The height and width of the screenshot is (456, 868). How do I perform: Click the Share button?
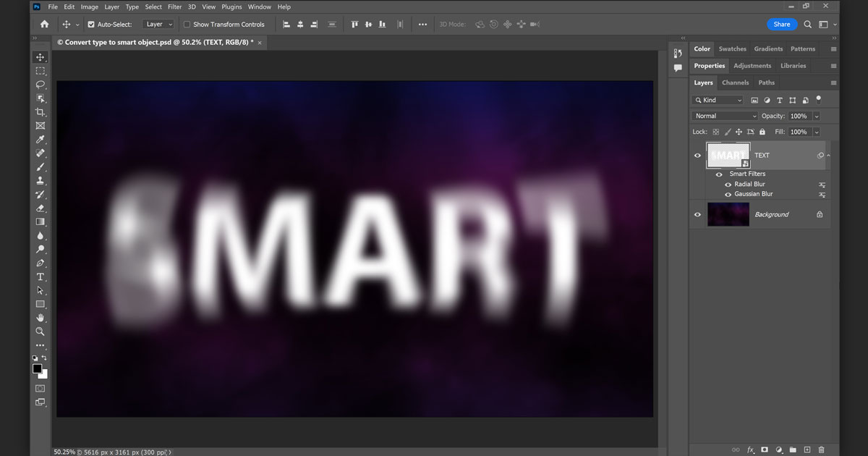[781, 25]
